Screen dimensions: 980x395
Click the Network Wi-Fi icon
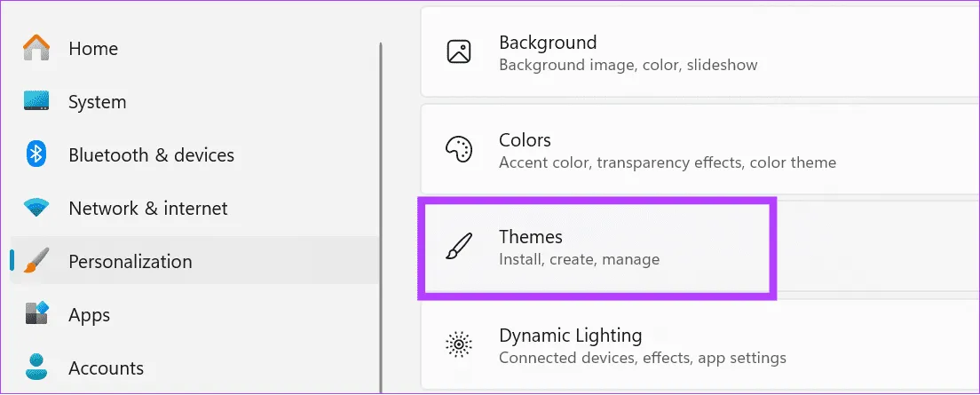pyautogui.click(x=36, y=209)
